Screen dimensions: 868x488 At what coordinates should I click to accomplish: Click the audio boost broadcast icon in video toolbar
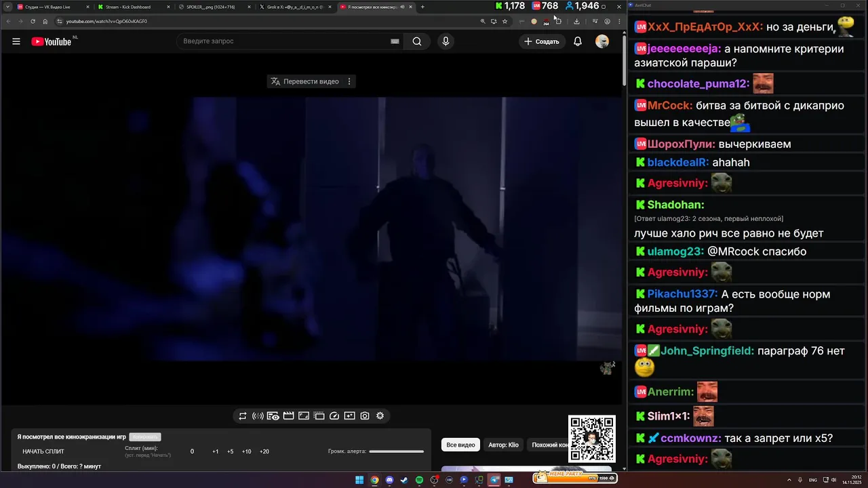258,416
